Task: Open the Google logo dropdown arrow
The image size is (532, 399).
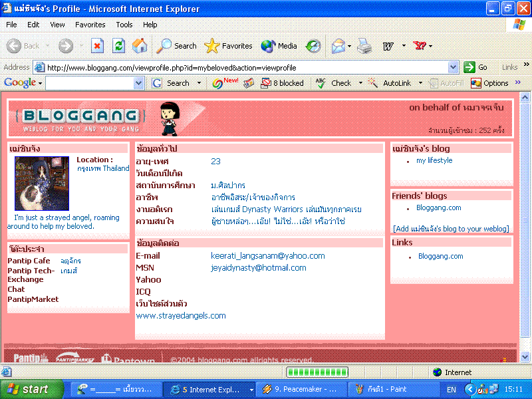Action: [x=40, y=84]
